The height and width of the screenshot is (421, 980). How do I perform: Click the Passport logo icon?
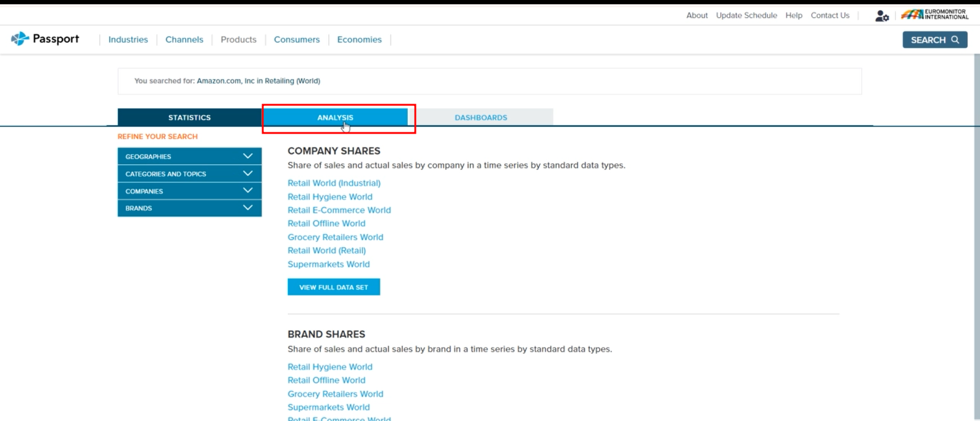(x=20, y=39)
